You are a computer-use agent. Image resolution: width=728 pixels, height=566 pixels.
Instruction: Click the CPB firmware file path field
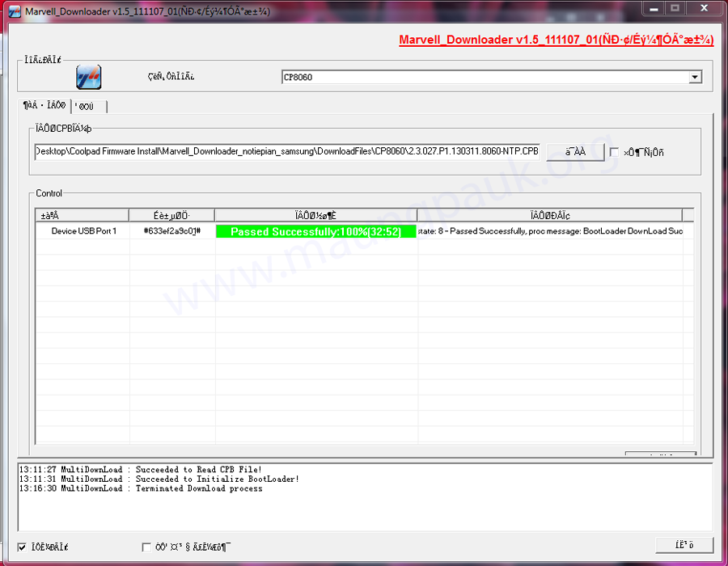(287, 152)
